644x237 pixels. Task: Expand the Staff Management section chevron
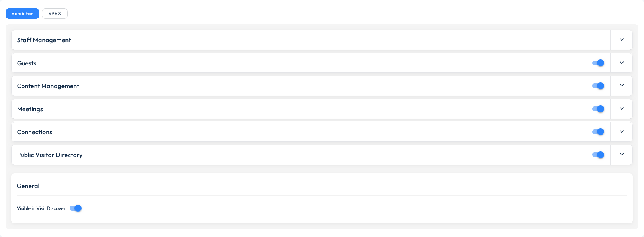point(621,40)
